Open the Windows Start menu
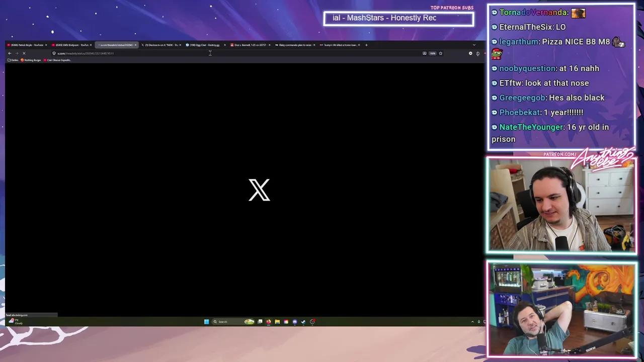The width and height of the screenshot is (644, 362). (206, 322)
